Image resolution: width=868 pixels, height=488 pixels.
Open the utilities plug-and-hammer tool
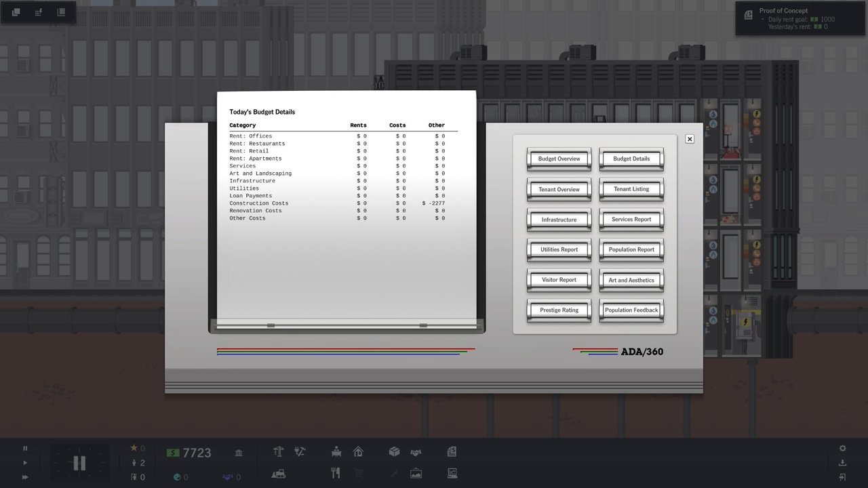click(300, 452)
